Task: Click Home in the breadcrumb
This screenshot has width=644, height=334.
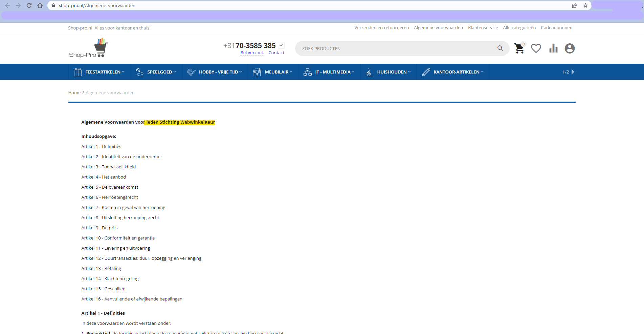Action: [74, 93]
